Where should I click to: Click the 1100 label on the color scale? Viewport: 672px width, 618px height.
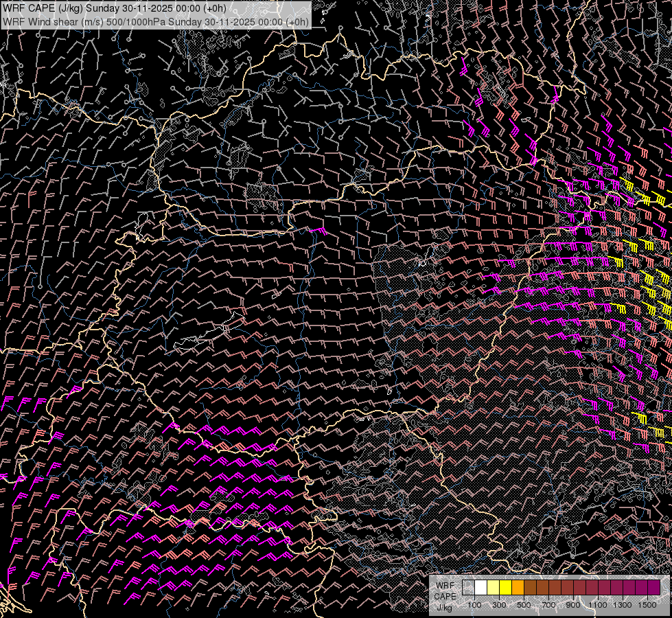(598, 605)
